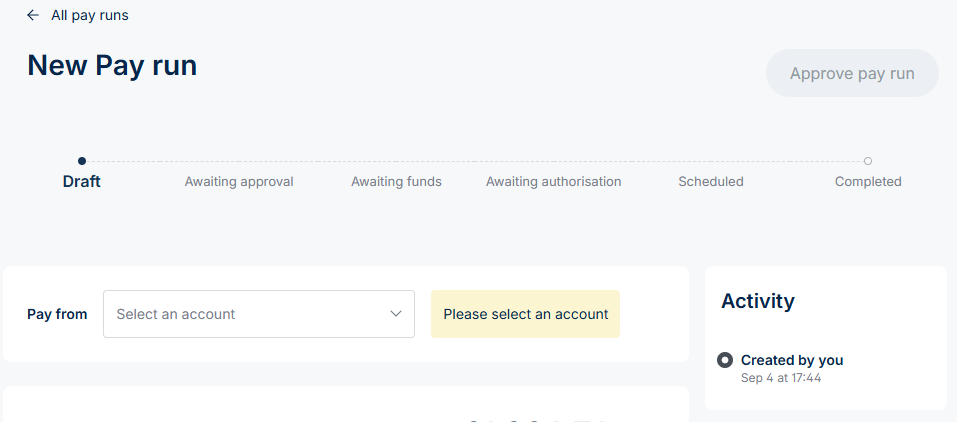
Task: Click the Completed step circle
Action: tap(868, 160)
